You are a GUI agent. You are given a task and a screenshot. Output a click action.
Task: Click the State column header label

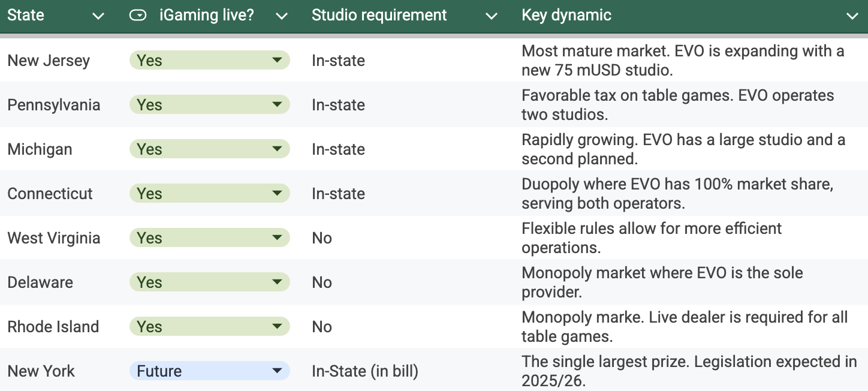(x=26, y=16)
